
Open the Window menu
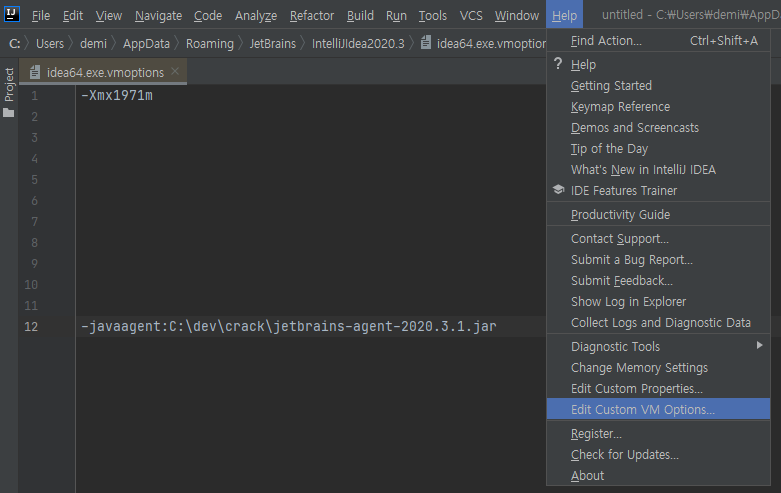[517, 16]
